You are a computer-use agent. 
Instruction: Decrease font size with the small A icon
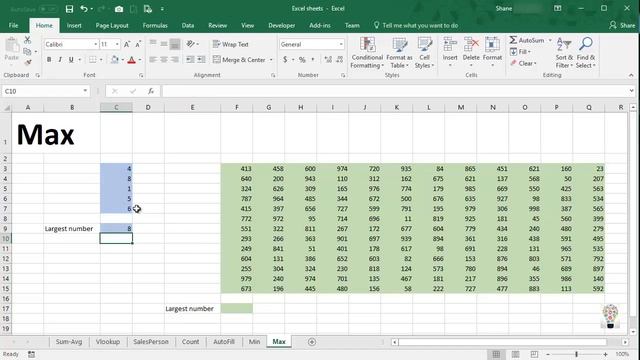(138, 44)
